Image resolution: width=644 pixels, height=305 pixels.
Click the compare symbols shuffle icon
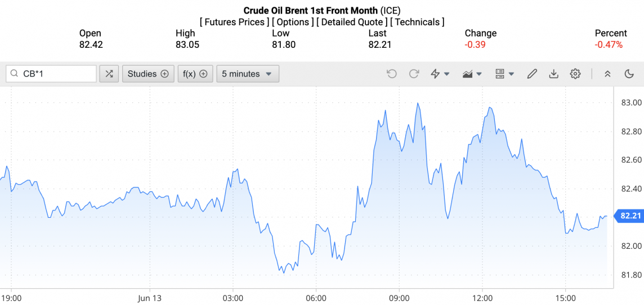pyautogui.click(x=109, y=74)
